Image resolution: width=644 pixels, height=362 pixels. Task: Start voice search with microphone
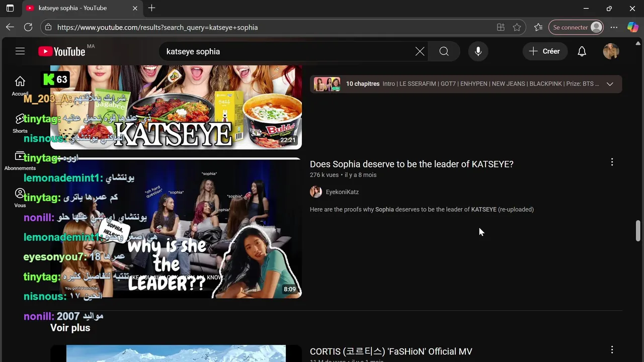pyautogui.click(x=478, y=51)
